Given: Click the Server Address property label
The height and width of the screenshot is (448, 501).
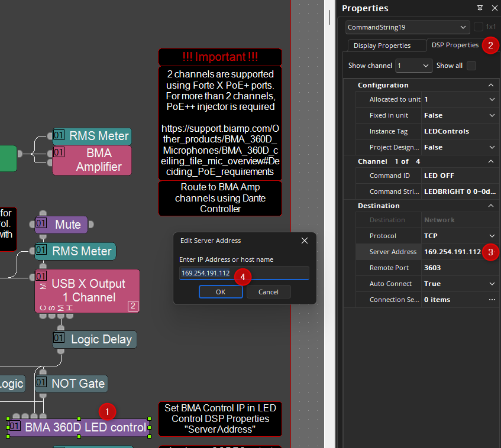Looking at the screenshot, I should coord(393,252).
